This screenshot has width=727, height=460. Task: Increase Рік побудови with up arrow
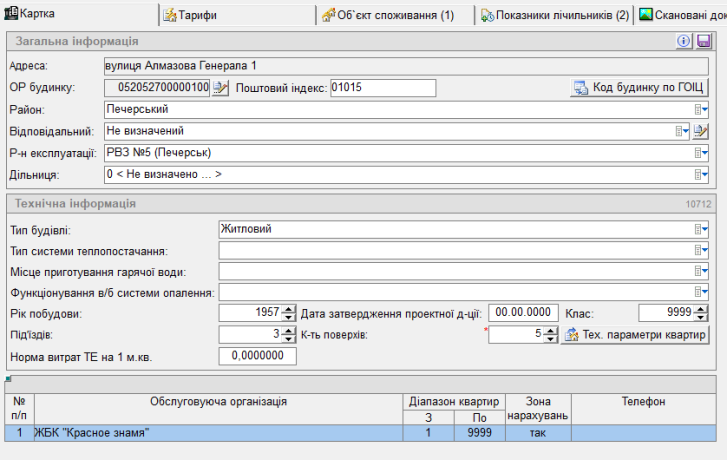pos(289,309)
